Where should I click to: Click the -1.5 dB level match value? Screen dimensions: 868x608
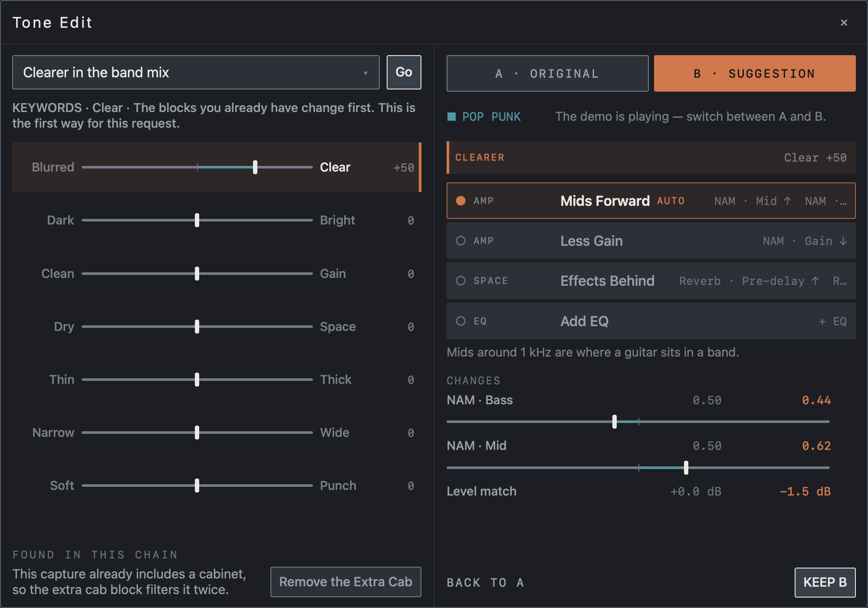[805, 491]
